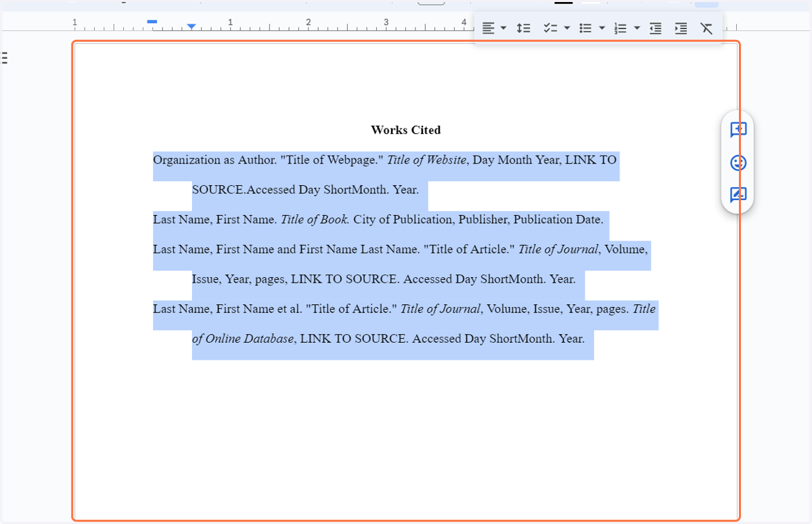Add an emoji reaction

click(738, 163)
